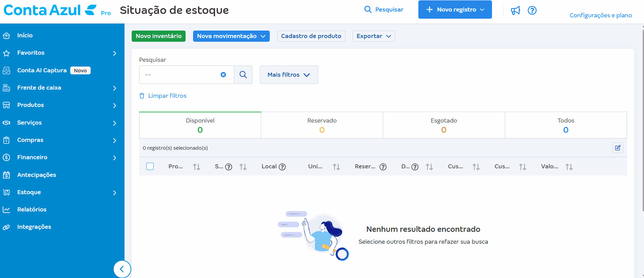
Task: Tick the select-all checkbox in table header
Action: pos(150,166)
